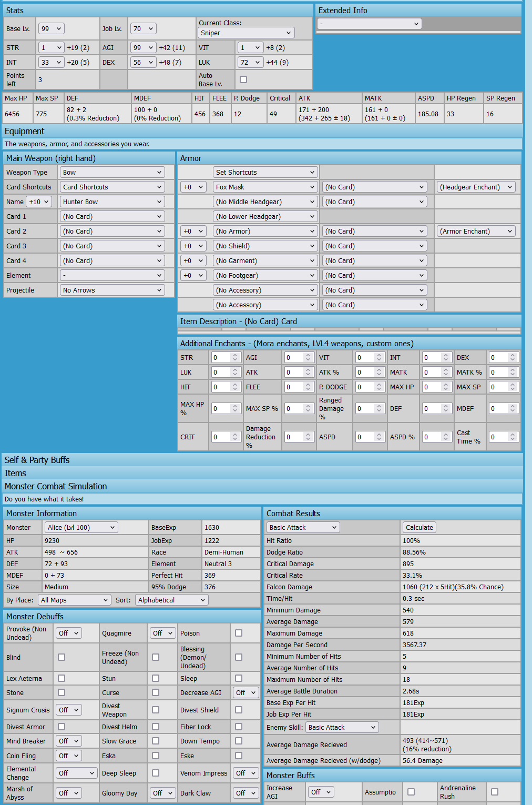Toggle the Poison debuff checkbox
The image size is (532, 805).
(x=239, y=633)
